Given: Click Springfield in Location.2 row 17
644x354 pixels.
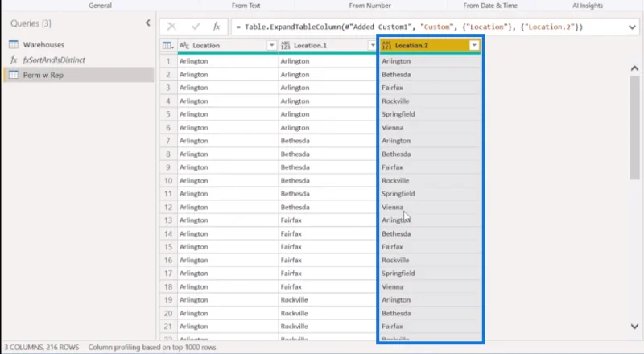Looking at the screenshot, I should [398, 274].
